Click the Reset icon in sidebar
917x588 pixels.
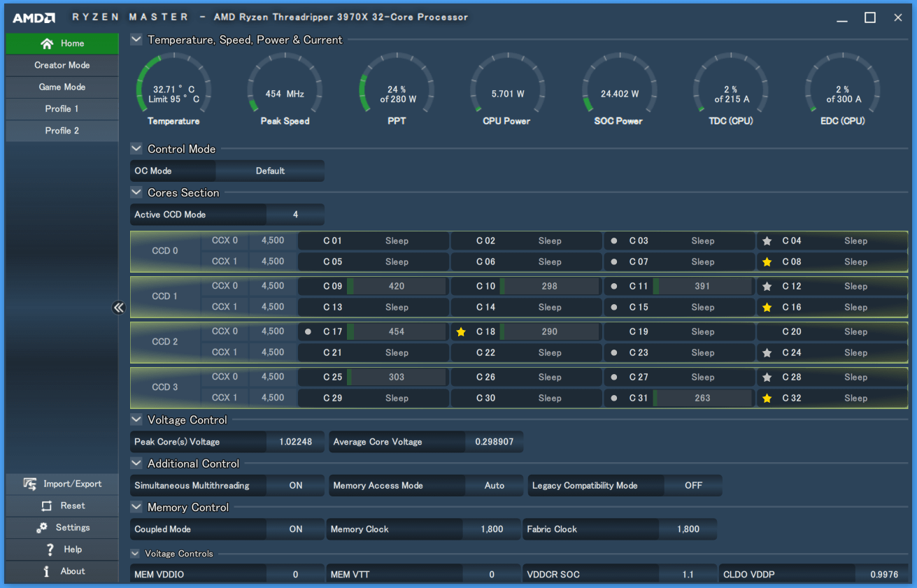click(x=47, y=505)
